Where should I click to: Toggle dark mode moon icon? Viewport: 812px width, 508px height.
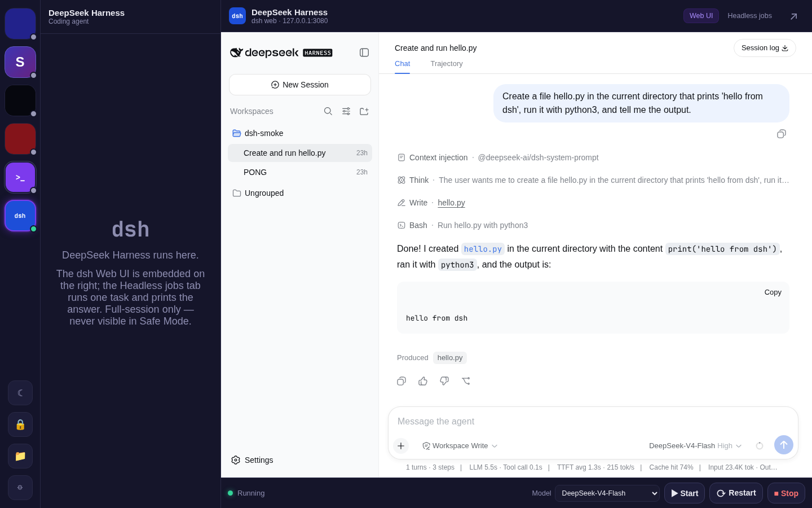20,393
